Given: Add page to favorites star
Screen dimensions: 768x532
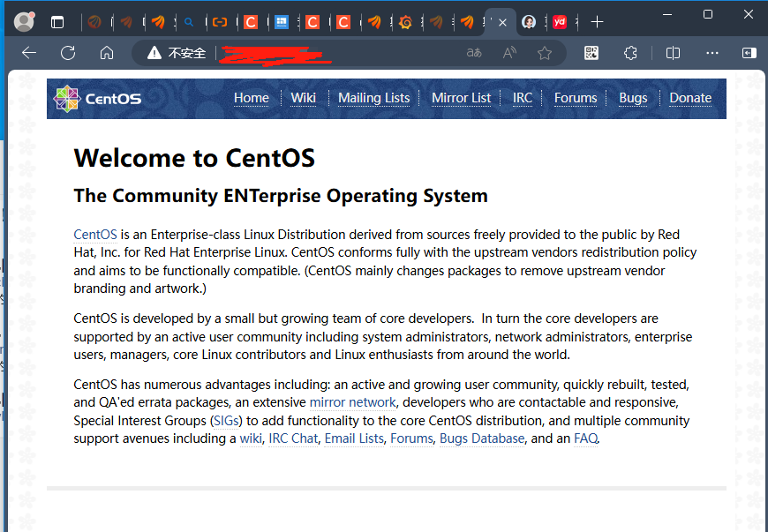Looking at the screenshot, I should point(545,53).
